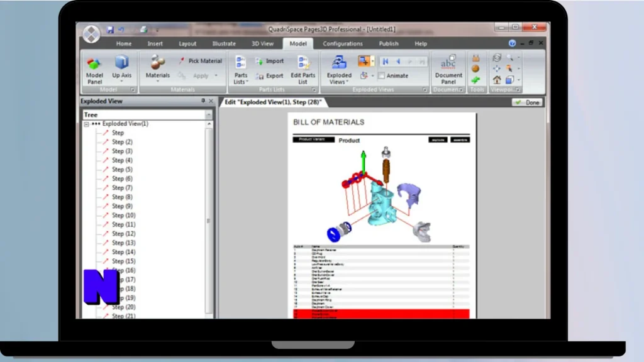644x362 pixels.
Task: Click the application orb button
Action: (x=91, y=34)
